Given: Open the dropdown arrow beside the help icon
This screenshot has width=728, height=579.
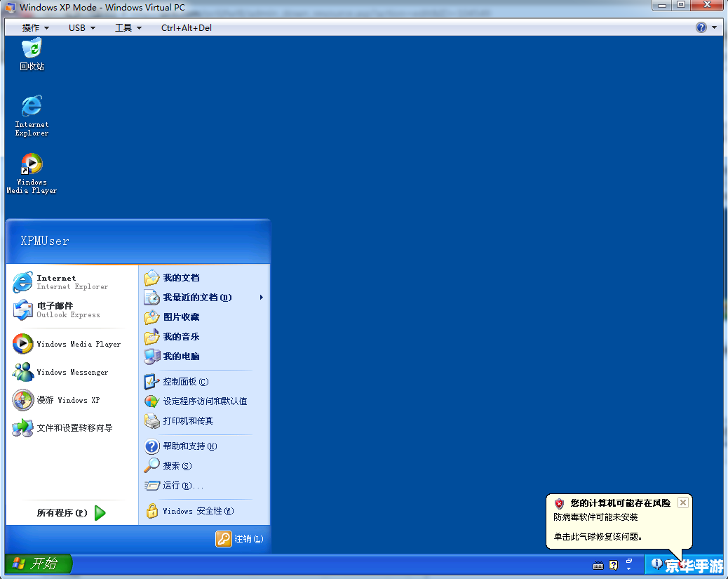Looking at the screenshot, I should pyautogui.click(x=714, y=27).
